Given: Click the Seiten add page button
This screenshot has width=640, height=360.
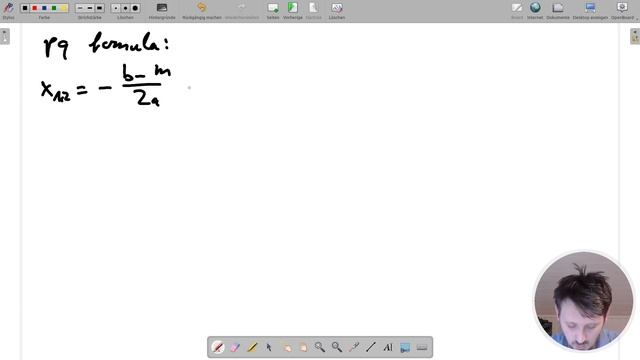Looking at the screenshot, I should (x=273, y=10).
